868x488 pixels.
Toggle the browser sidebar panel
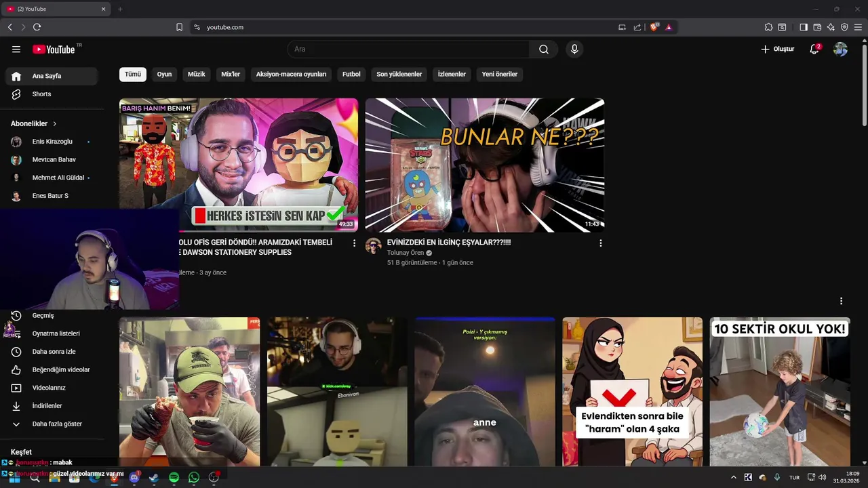[x=804, y=27]
